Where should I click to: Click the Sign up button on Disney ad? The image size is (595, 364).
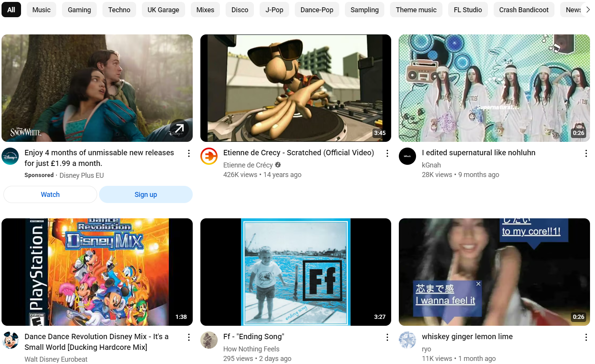(146, 194)
